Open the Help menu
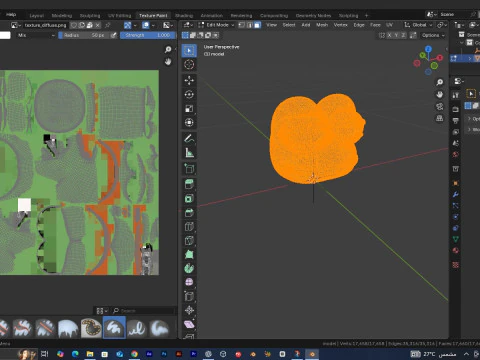The width and height of the screenshot is (480, 360). click(11, 15)
